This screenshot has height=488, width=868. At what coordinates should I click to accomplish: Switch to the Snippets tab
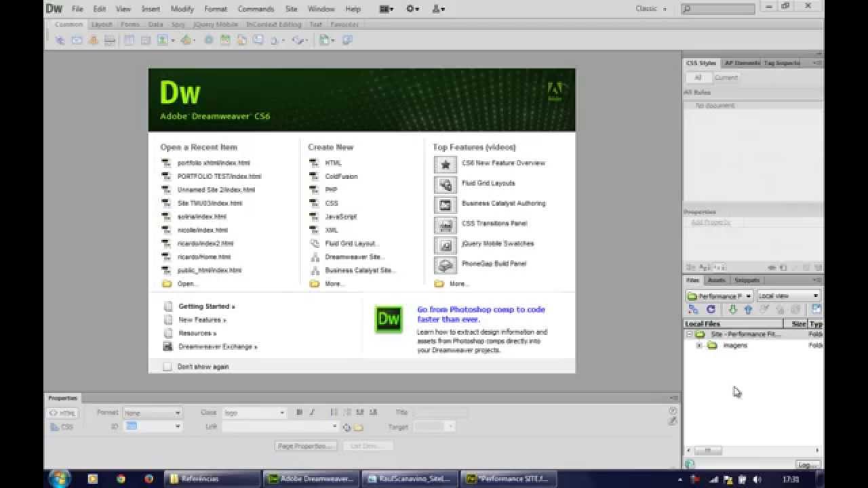(747, 280)
